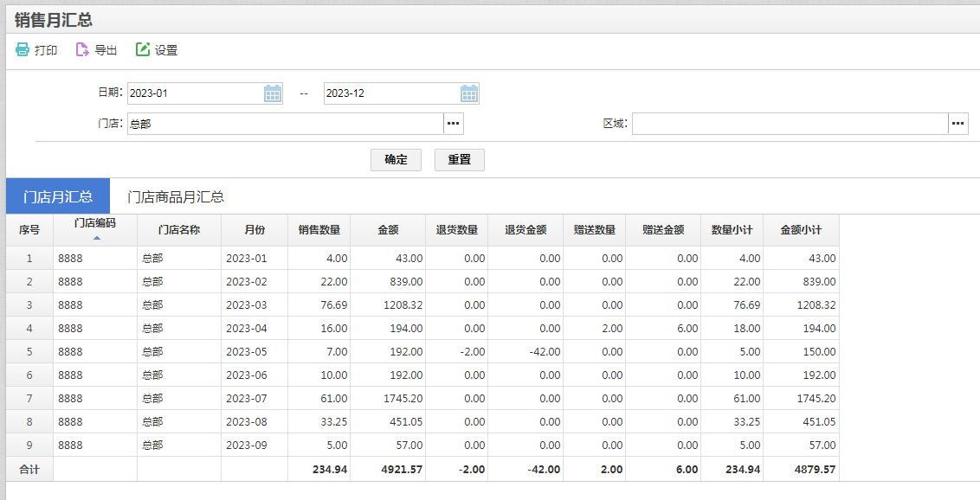The height and width of the screenshot is (500, 980).
Task: Click the 销售月汇总 page title
Action: (x=53, y=20)
